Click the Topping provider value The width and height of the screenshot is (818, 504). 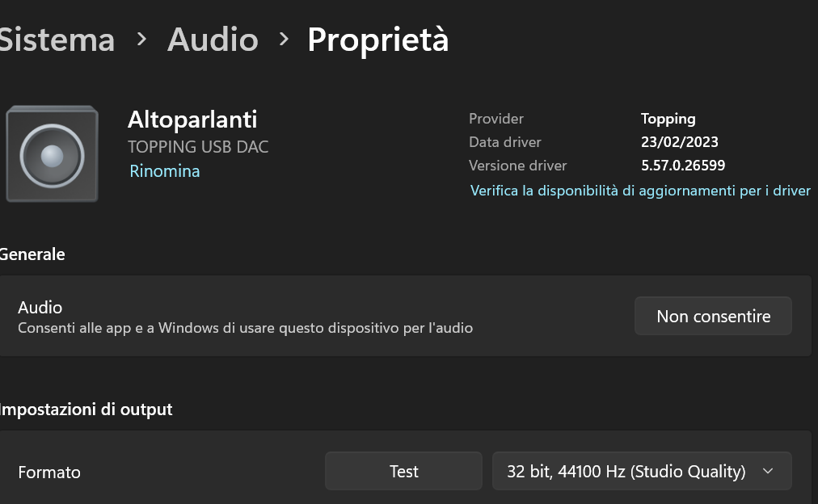[668, 119]
